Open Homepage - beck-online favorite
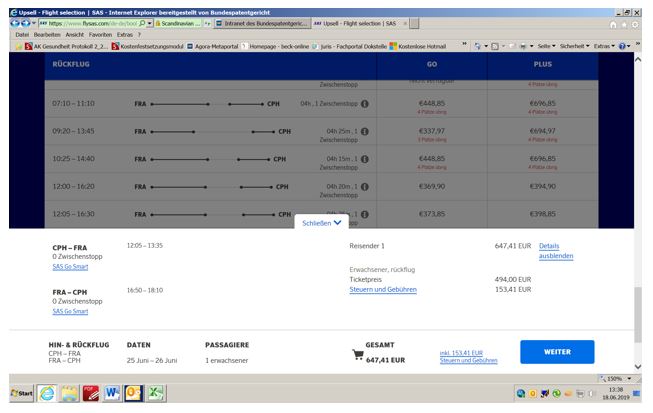Screen dimensions: 653x413 click(x=275, y=46)
